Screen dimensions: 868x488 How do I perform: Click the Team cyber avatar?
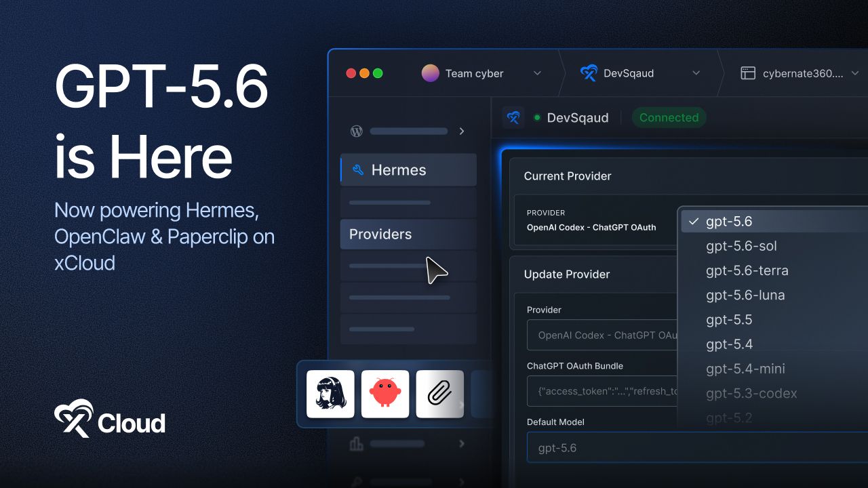431,73
